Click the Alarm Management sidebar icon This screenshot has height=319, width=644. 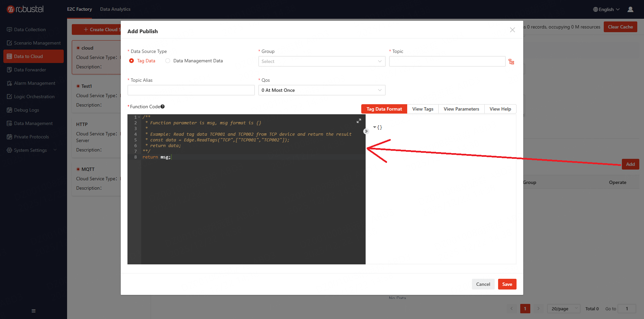tap(9, 83)
